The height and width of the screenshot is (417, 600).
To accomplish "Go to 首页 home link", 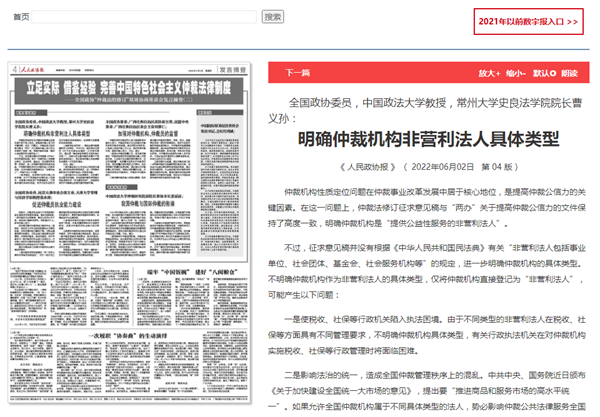I will tap(20, 18).
